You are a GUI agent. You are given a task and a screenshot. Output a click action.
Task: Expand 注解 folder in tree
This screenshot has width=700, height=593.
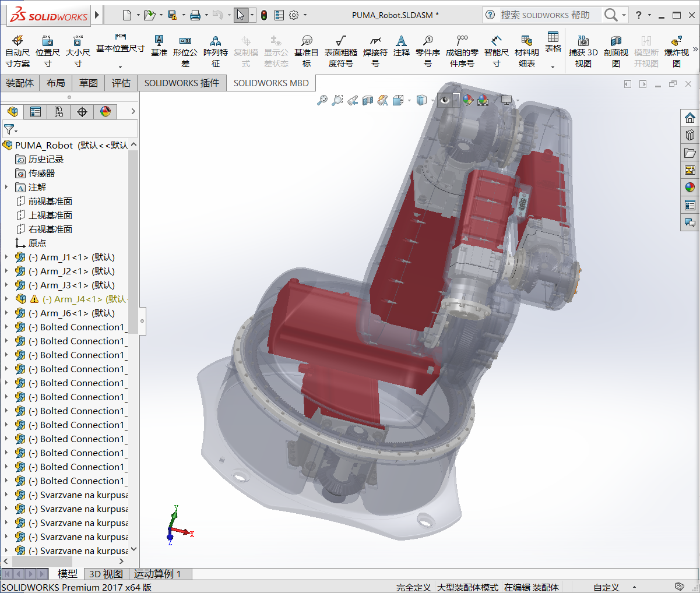tap(6, 187)
